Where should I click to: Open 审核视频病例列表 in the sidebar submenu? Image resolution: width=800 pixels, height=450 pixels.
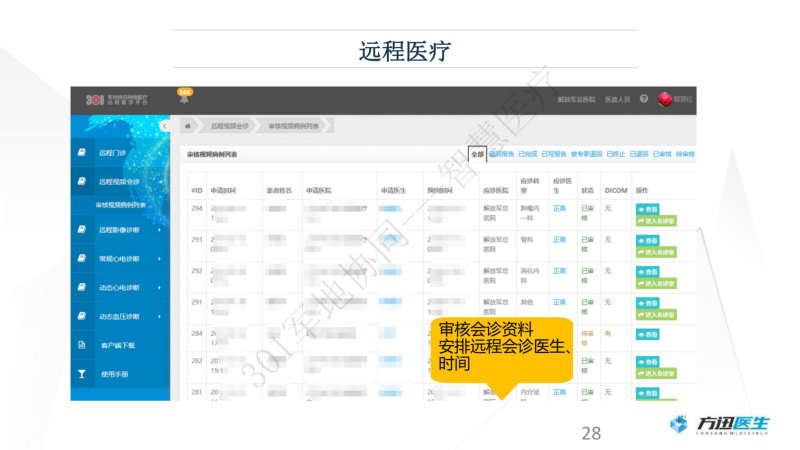coord(120,205)
